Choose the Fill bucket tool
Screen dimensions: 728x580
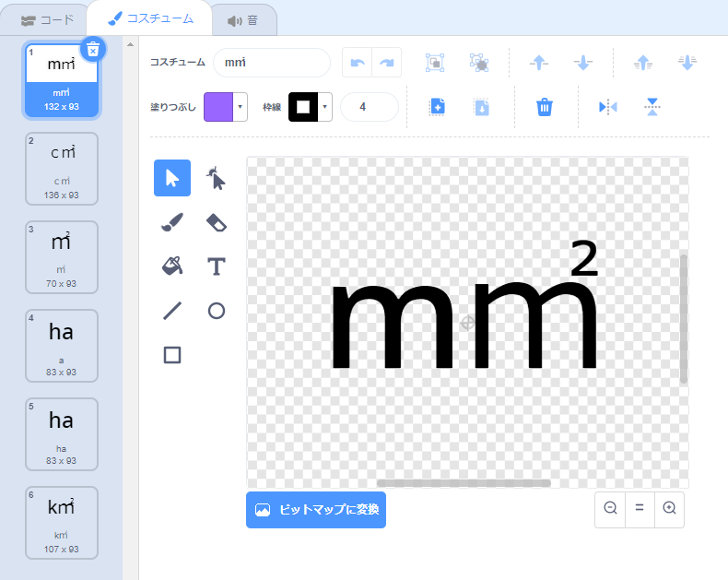[x=172, y=266]
